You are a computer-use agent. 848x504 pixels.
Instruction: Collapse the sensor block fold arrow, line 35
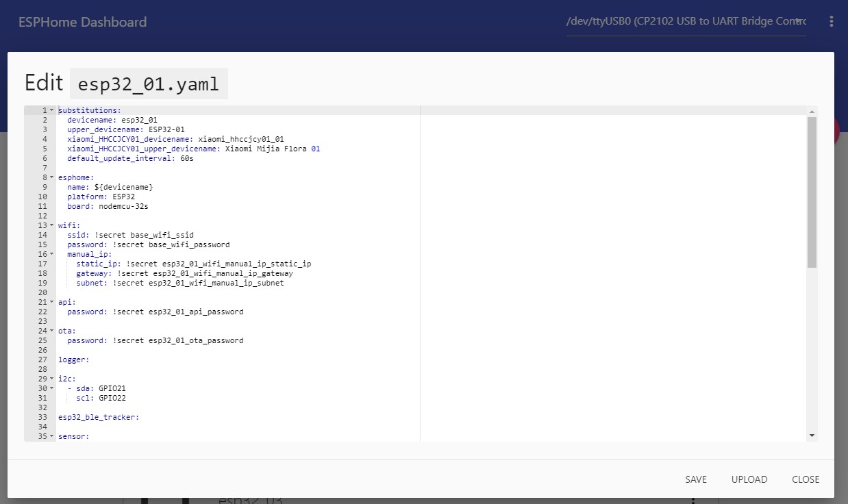(x=51, y=436)
